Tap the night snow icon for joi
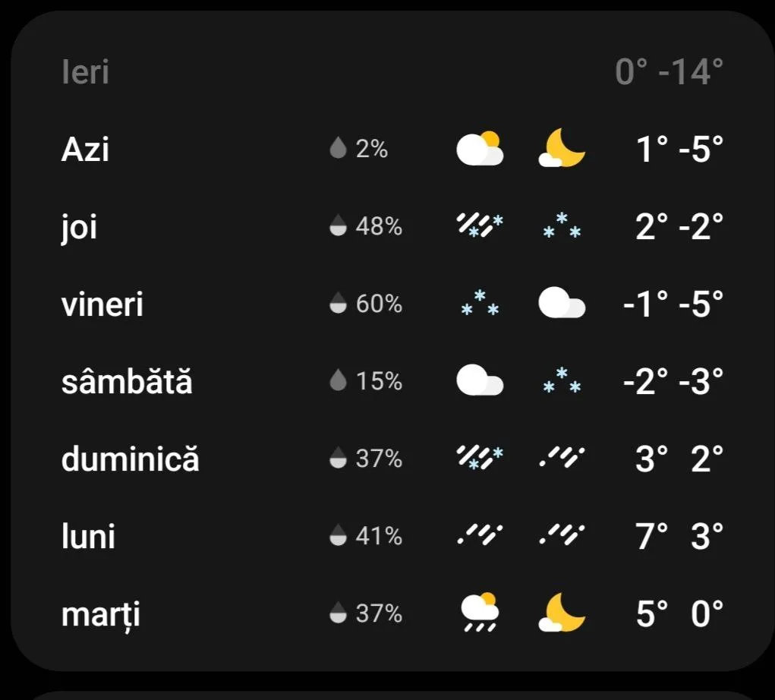 [x=562, y=226]
